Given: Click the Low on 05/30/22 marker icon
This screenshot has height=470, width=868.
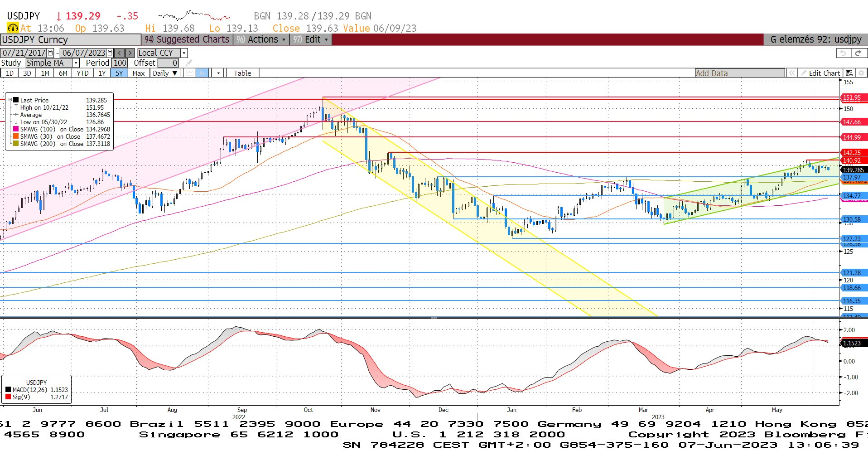Looking at the screenshot, I should (16, 122).
